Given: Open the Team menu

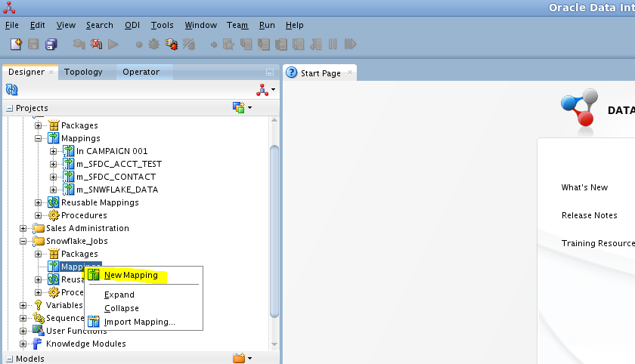Looking at the screenshot, I should click(x=237, y=25).
